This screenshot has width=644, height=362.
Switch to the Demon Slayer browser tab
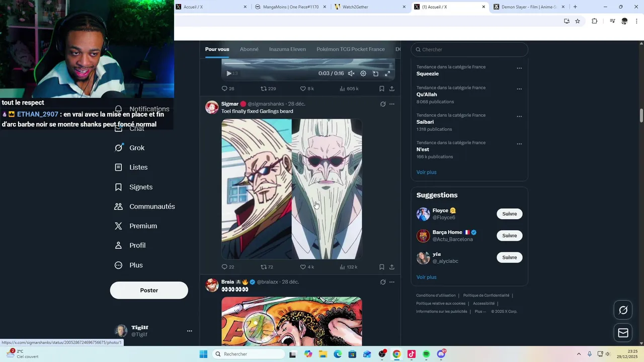coord(528,7)
